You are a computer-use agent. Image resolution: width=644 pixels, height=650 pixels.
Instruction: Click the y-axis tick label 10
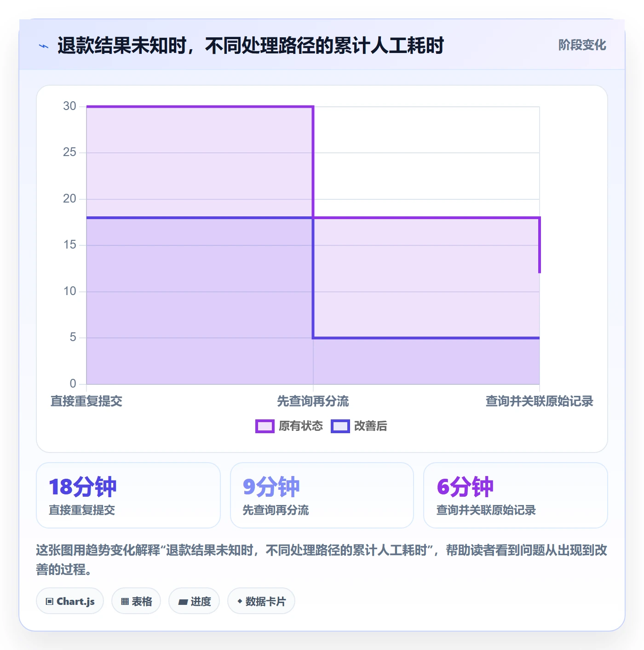tap(69, 291)
